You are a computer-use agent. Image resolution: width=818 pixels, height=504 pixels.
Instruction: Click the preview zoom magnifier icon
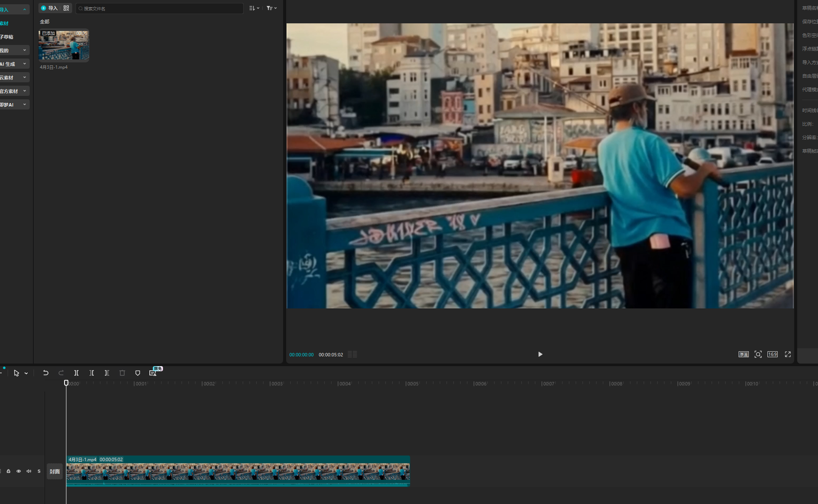(x=758, y=354)
